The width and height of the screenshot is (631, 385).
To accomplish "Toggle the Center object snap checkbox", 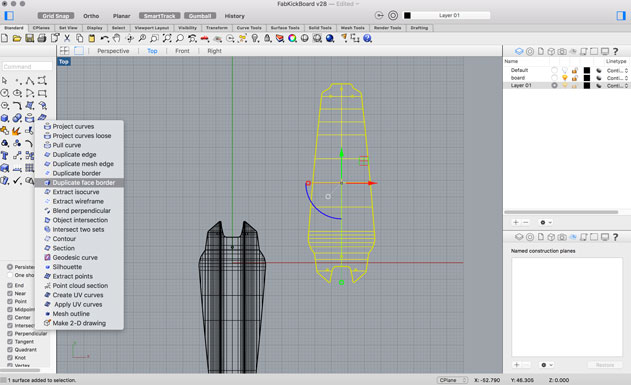I will pyautogui.click(x=10, y=317).
